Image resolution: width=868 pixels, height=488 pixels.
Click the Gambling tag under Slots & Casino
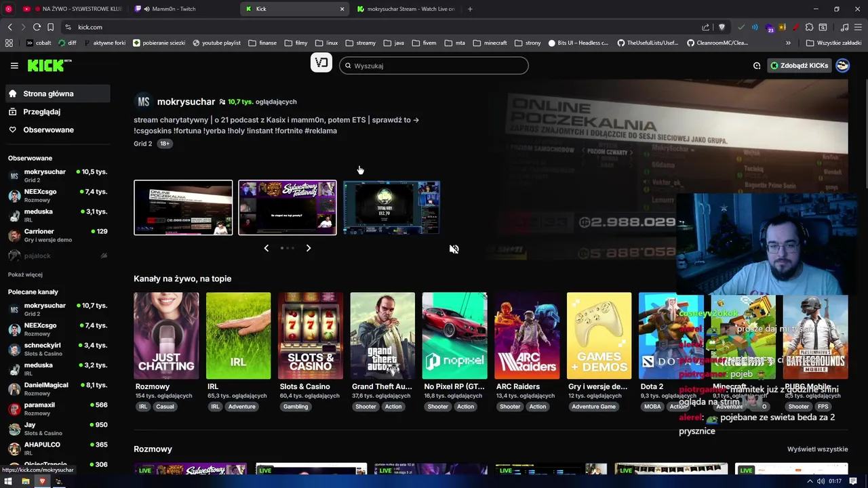[x=296, y=407]
